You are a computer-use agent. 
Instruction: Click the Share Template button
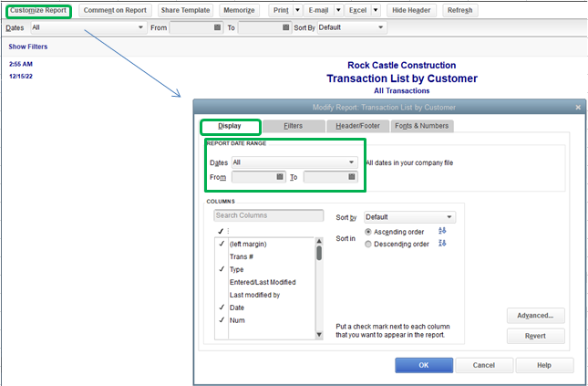point(185,10)
